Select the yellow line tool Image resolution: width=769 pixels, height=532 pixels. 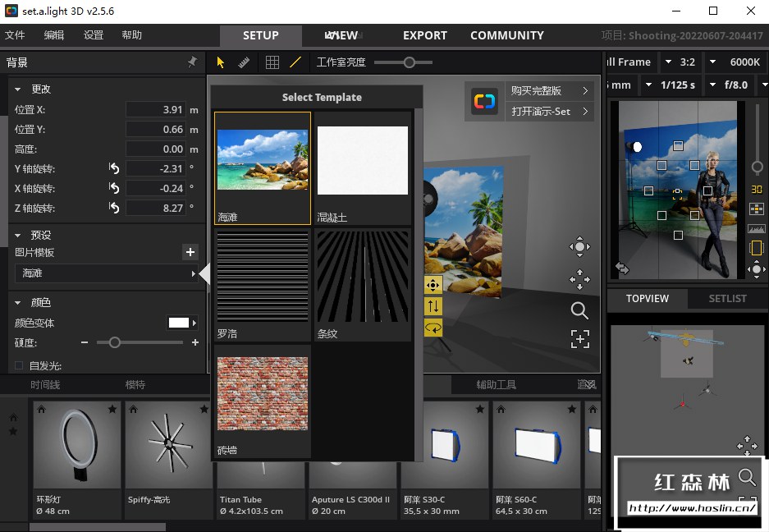(x=295, y=62)
